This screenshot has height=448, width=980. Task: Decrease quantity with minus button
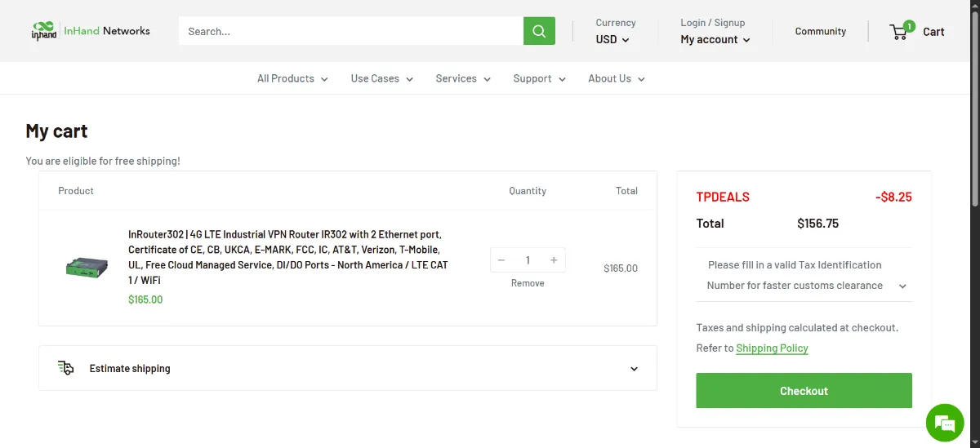(x=501, y=260)
